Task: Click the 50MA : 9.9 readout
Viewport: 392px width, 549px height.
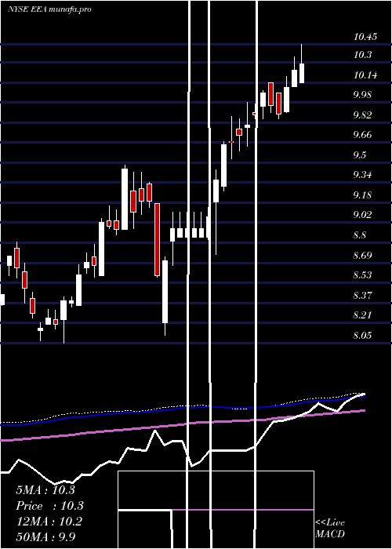Action: pos(45,536)
